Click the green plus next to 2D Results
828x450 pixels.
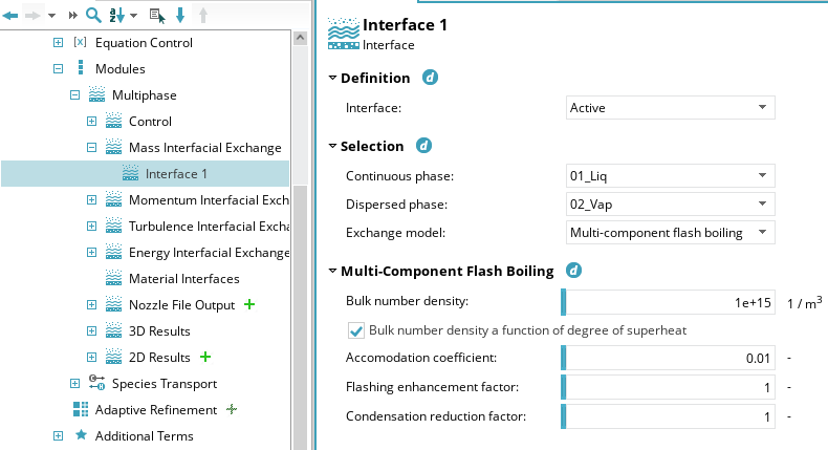tap(206, 356)
